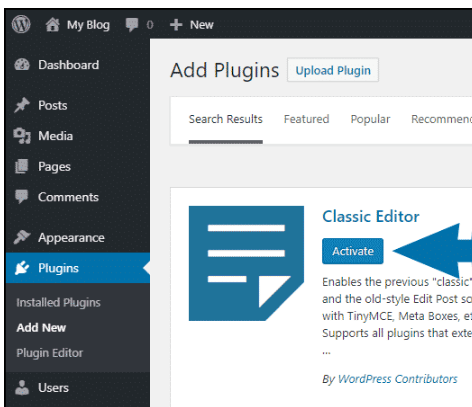The height and width of the screenshot is (407, 472).
Task: Click the Appearance paintbrush icon
Action: pos(22,237)
